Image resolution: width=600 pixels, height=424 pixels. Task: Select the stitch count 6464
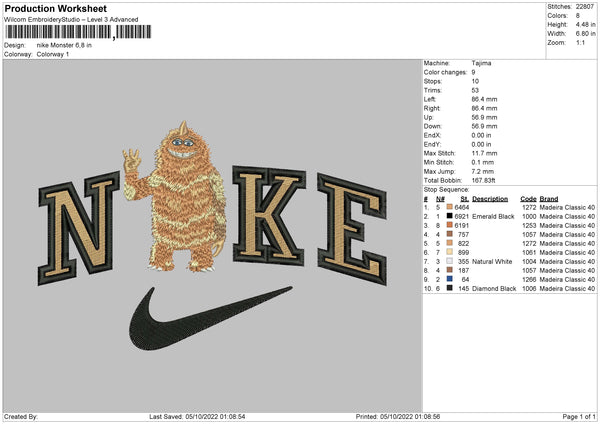tap(462, 207)
